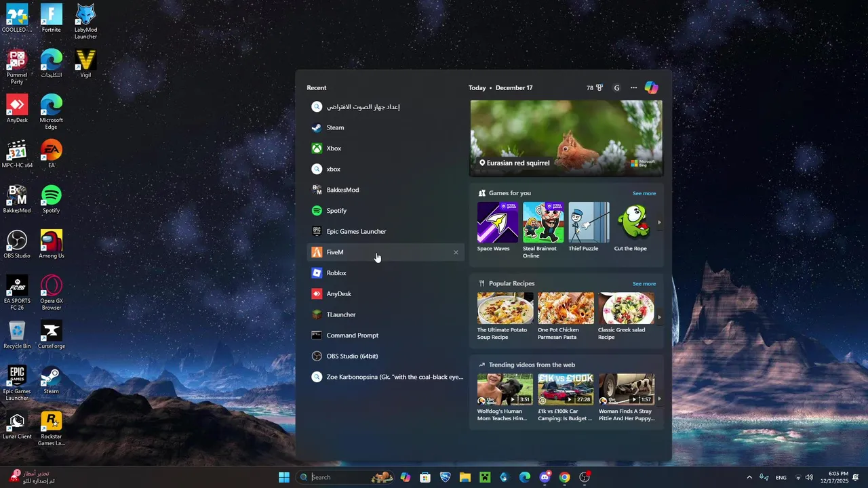Open the Xbox app in the Recent list
The image size is (868, 488).
[x=385, y=148]
